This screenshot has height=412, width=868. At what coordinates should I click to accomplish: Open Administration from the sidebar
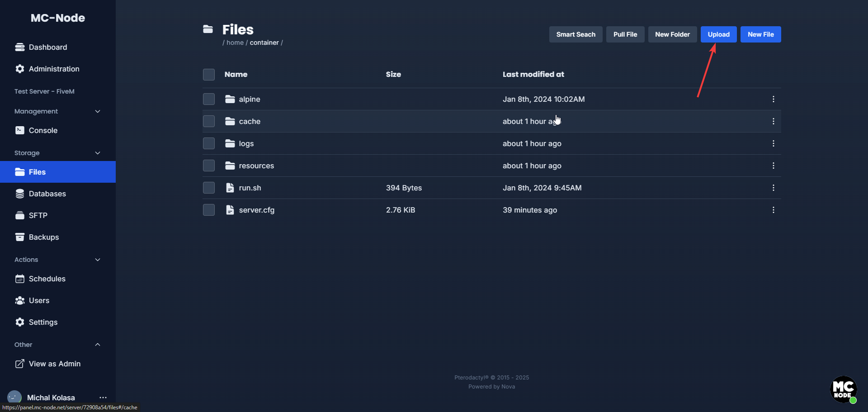[x=58, y=69]
